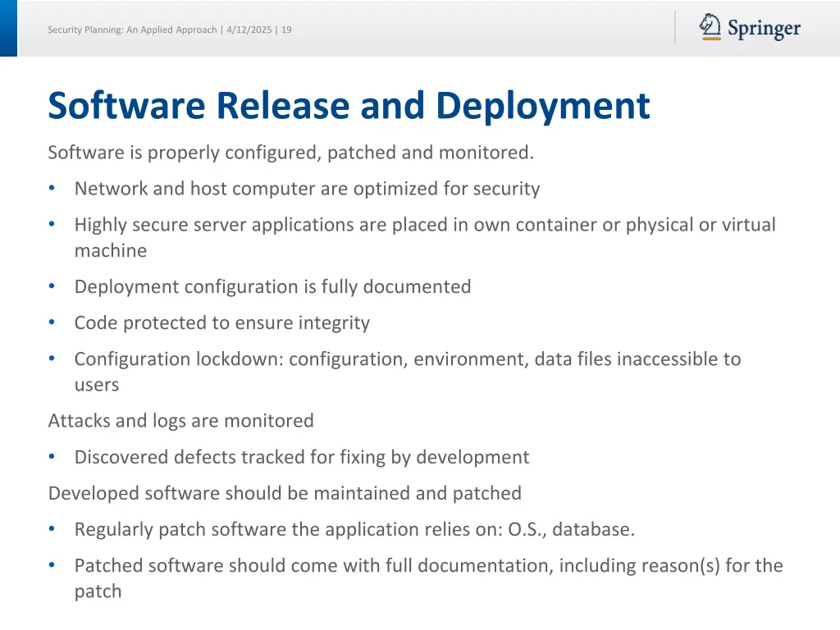Click the Springer wordmark text
This screenshot has width=840, height=630.
coord(764,29)
